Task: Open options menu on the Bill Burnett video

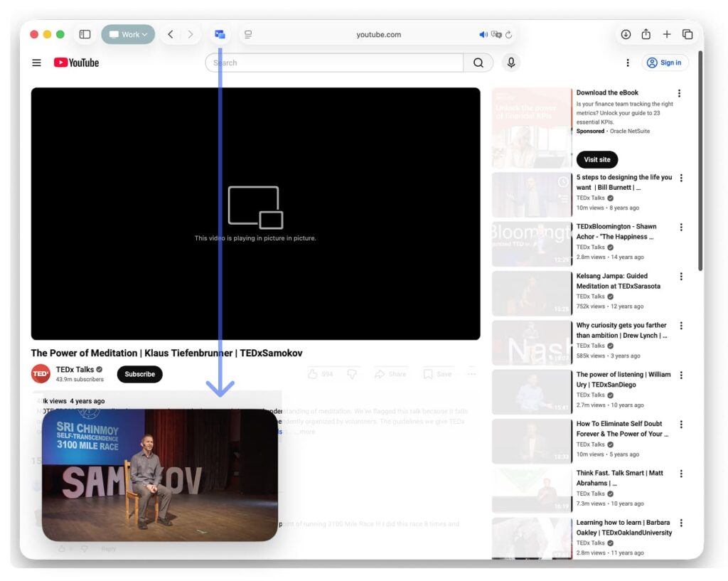Action: (x=680, y=178)
